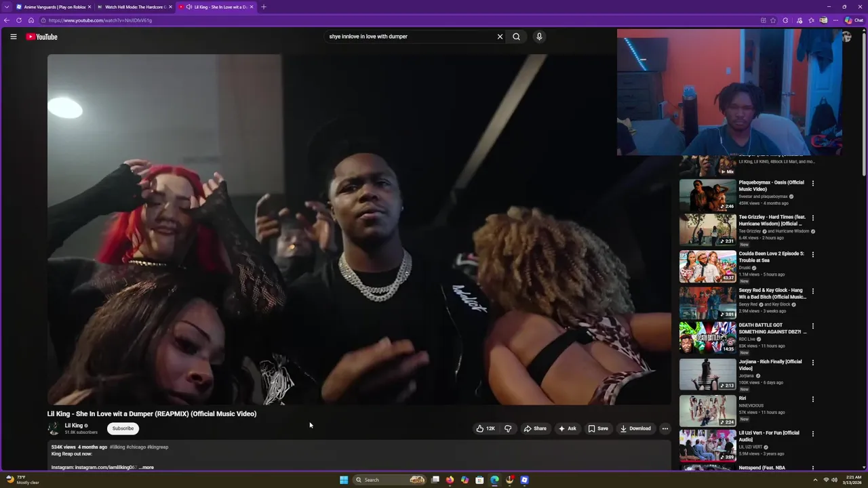
Task: Mute the Lil King tab audio
Action: 189,7
